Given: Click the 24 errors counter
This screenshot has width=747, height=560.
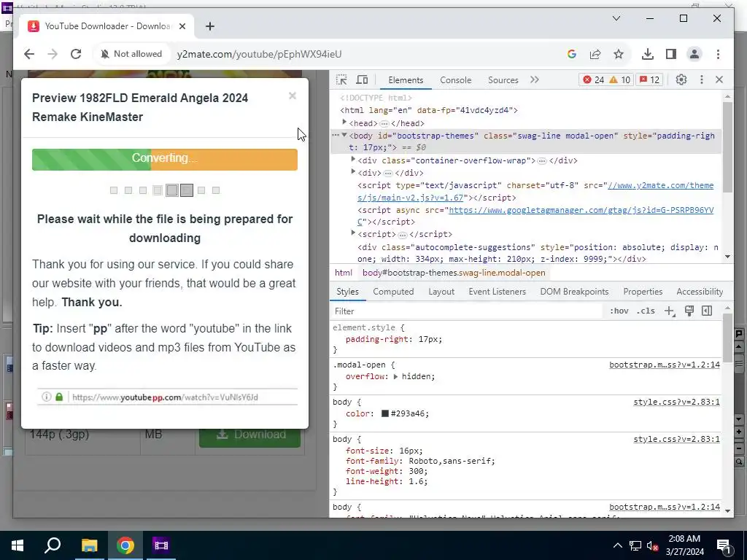Looking at the screenshot, I should (594, 79).
